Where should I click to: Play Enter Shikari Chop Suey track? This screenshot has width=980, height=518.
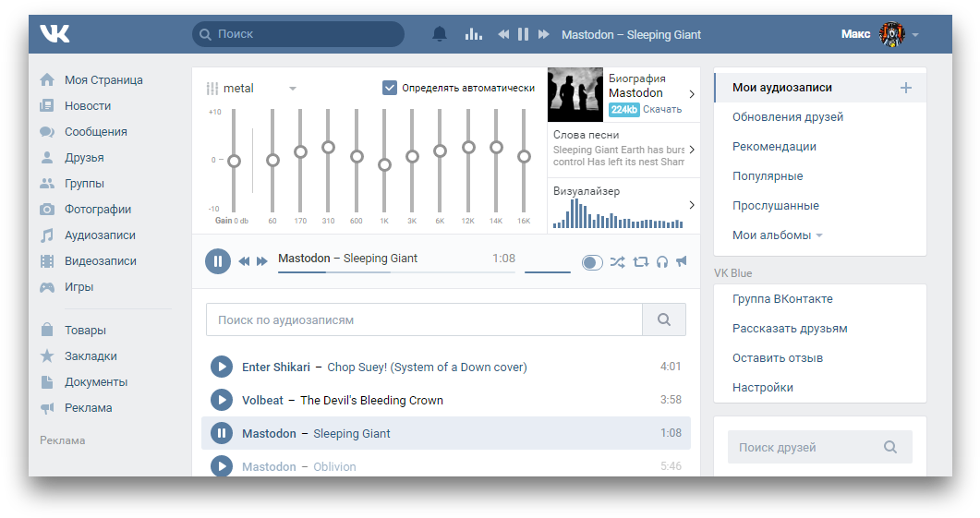point(222,367)
